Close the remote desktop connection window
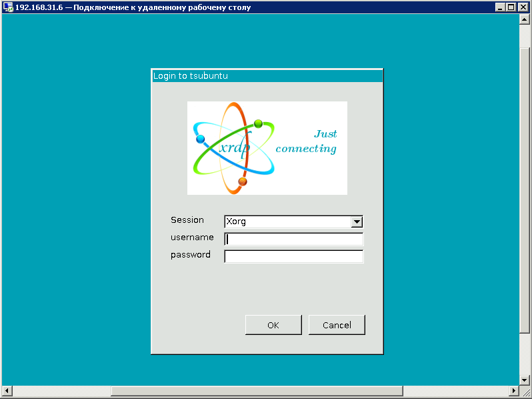 pos(523,7)
